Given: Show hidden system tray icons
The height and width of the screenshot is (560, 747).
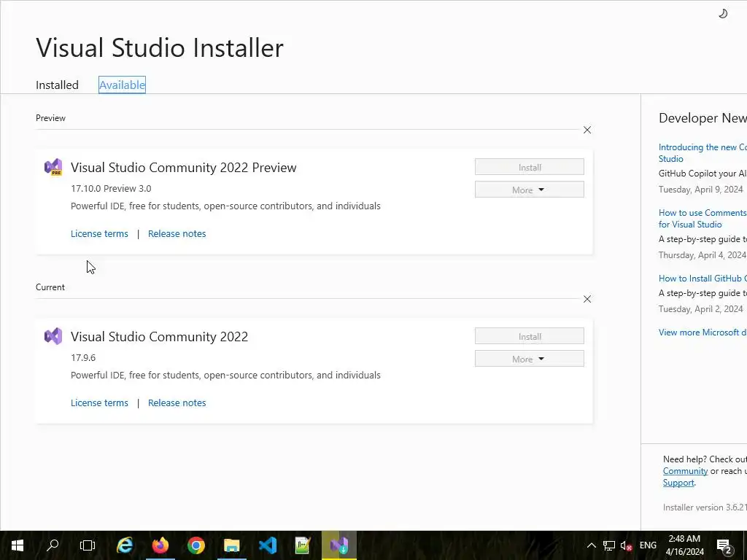Looking at the screenshot, I should 591,545.
